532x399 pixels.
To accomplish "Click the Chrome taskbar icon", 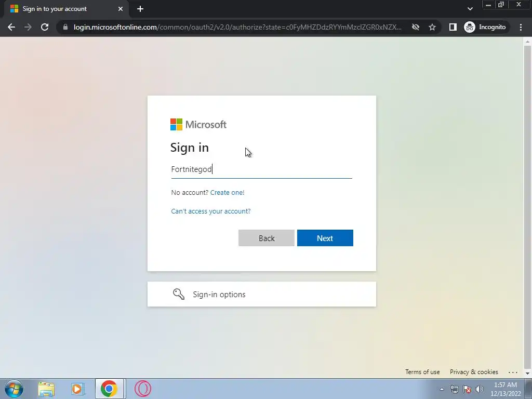I will click(109, 389).
